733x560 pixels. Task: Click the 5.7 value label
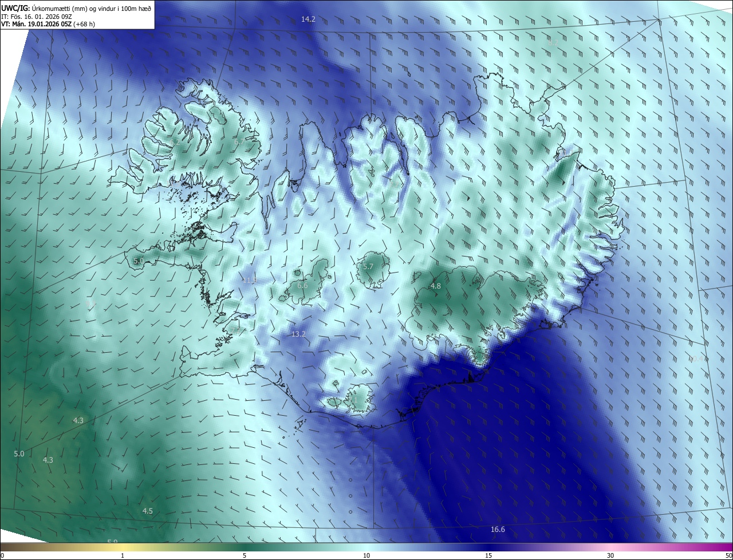(x=368, y=266)
